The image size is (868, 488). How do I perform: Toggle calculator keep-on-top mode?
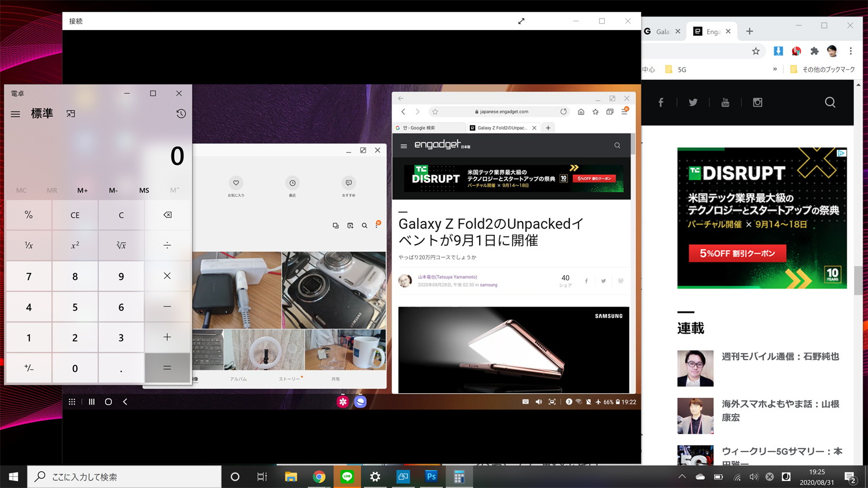[71, 114]
